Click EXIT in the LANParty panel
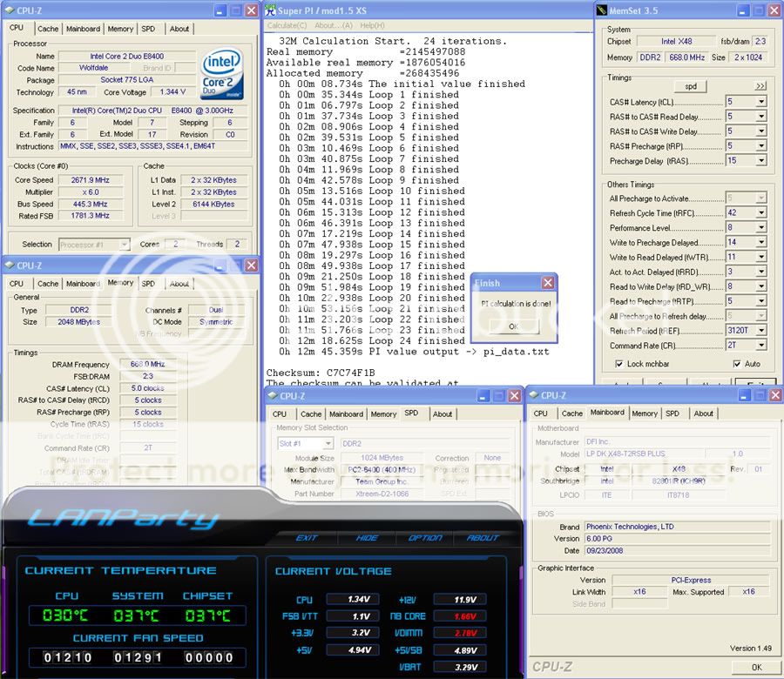 307,538
